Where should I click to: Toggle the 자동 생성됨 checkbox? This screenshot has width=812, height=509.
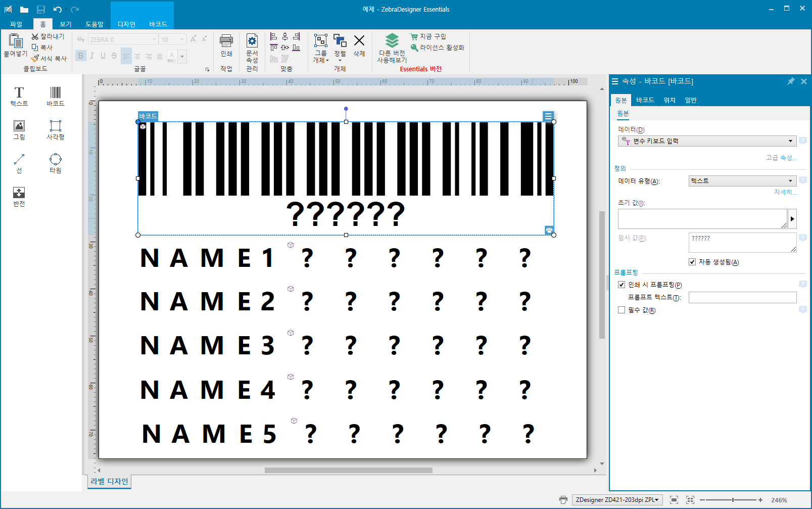[692, 262]
